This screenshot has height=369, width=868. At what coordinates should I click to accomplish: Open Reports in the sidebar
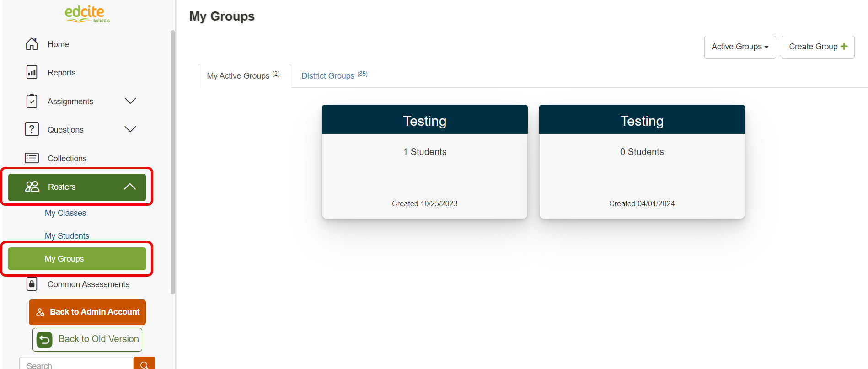pos(61,73)
